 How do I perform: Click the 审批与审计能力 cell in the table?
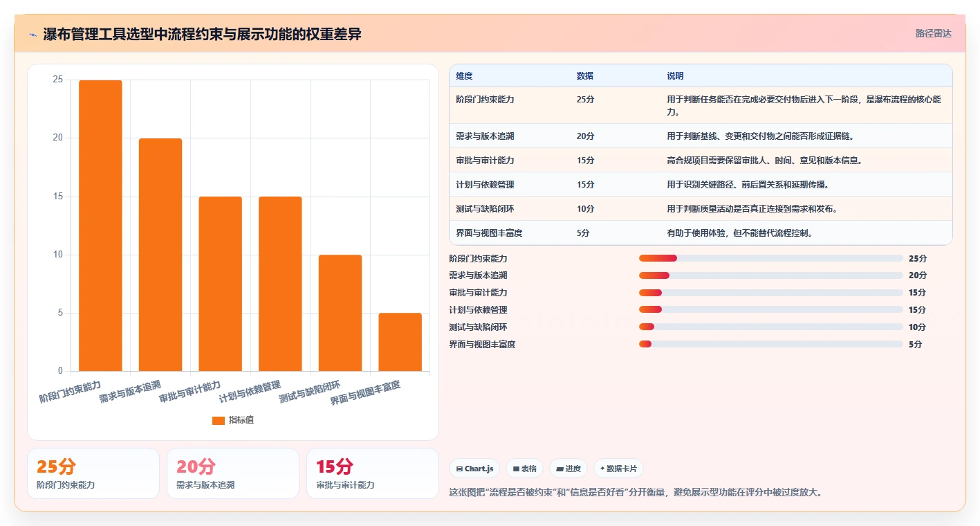485,161
